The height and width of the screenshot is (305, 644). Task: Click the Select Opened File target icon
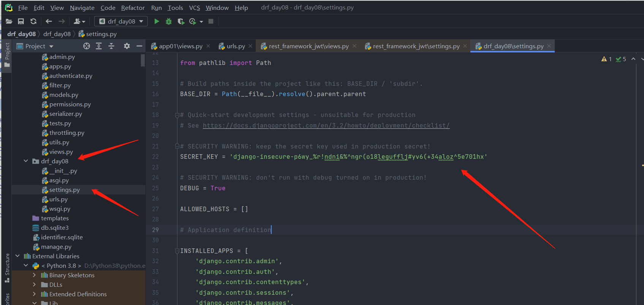click(x=87, y=46)
